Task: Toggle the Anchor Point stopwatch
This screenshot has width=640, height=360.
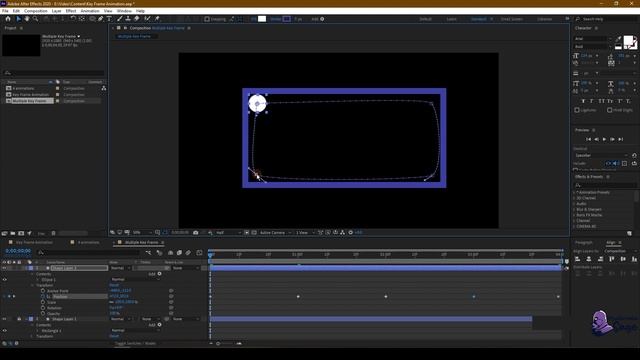Action: click(43, 291)
